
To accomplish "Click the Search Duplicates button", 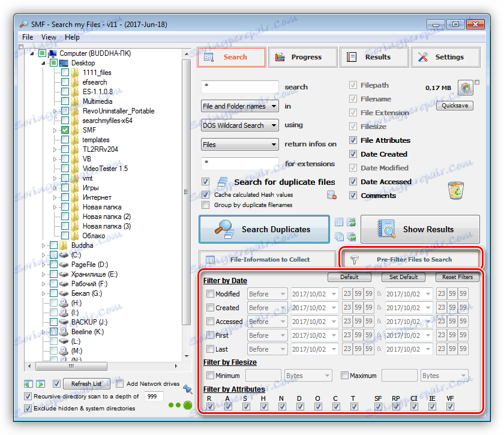I will click(264, 229).
